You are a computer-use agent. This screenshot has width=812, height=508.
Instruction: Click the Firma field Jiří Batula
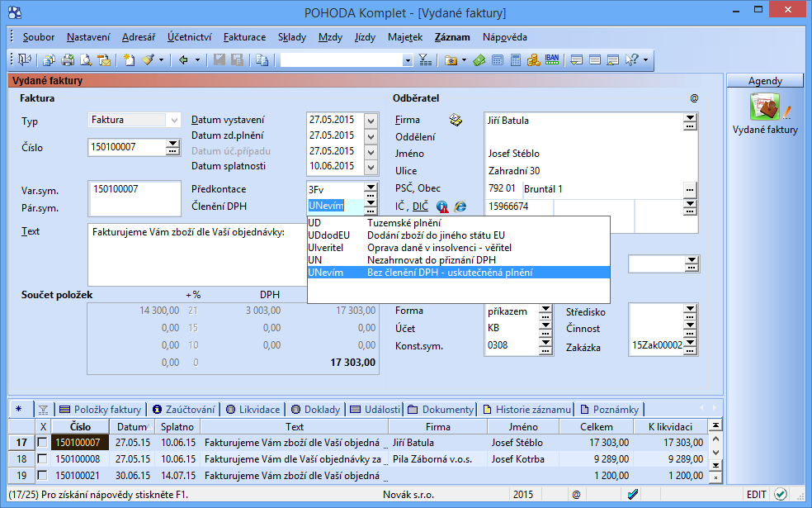point(584,121)
